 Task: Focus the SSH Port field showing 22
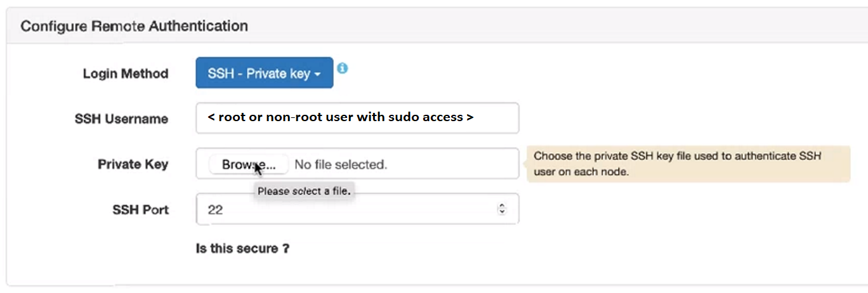[357, 209]
